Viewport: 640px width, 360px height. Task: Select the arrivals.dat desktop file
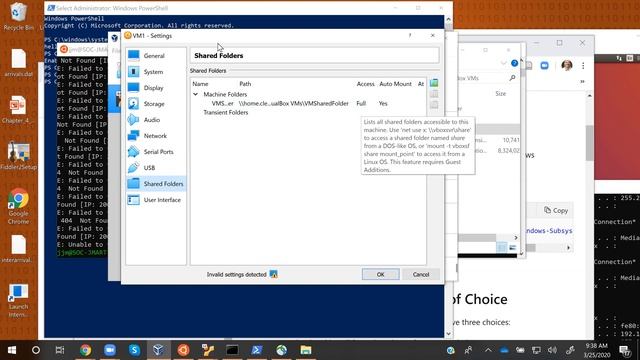[18, 63]
